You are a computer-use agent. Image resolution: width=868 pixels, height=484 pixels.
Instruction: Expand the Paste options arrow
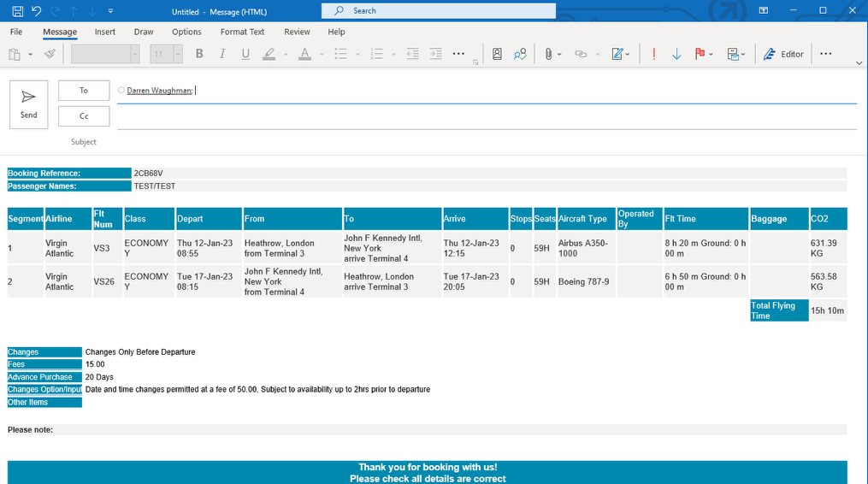(x=31, y=54)
